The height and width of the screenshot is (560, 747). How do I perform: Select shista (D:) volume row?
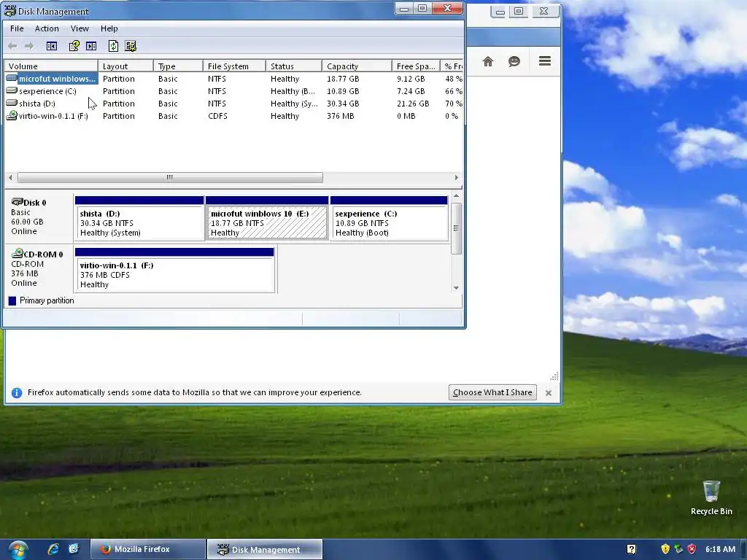233,104
